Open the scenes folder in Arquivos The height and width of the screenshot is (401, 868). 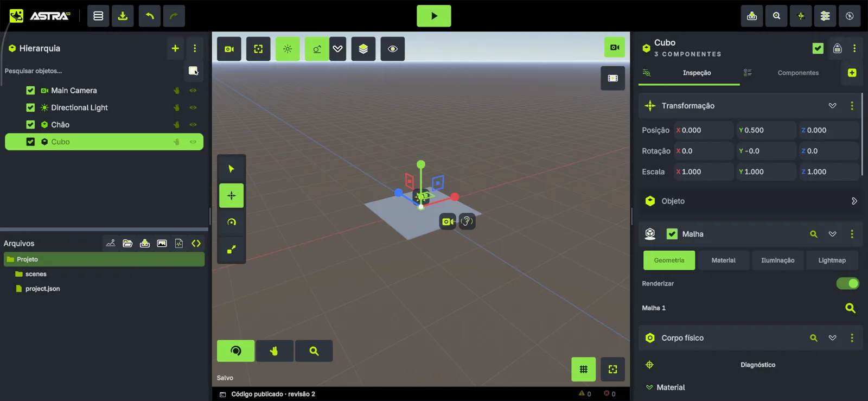(36, 274)
